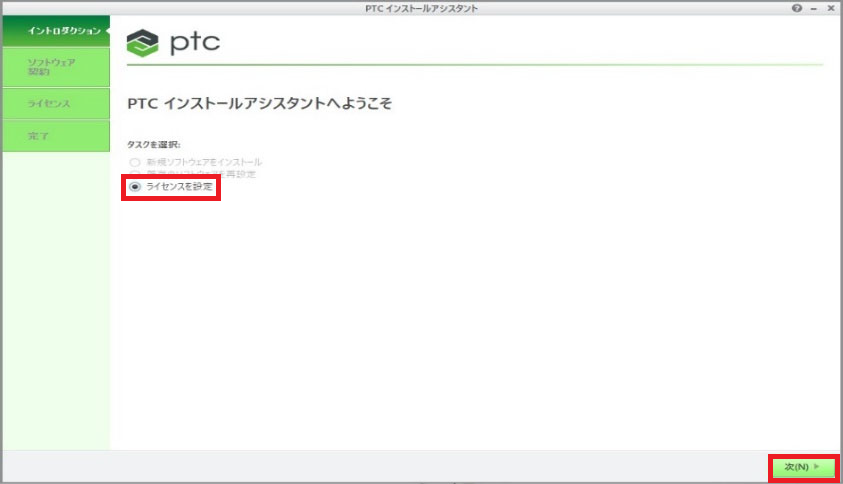Click the タスクを選択 label
The image size is (843, 484).
pyautogui.click(x=153, y=144)
